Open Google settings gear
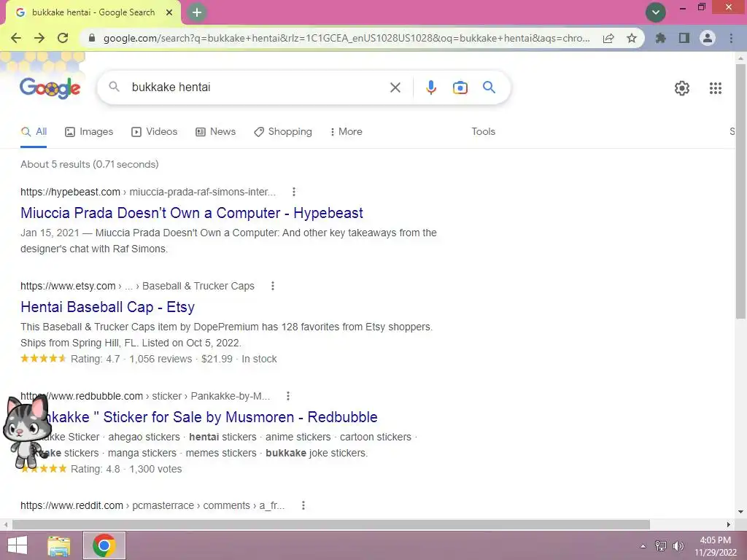This screenshot has width=747, height=560. (682, 88)
